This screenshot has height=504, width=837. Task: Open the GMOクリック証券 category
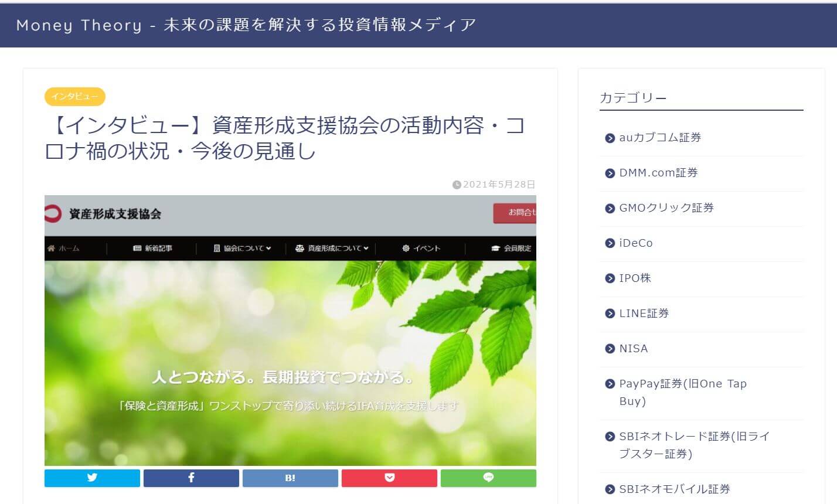[666, 208]
